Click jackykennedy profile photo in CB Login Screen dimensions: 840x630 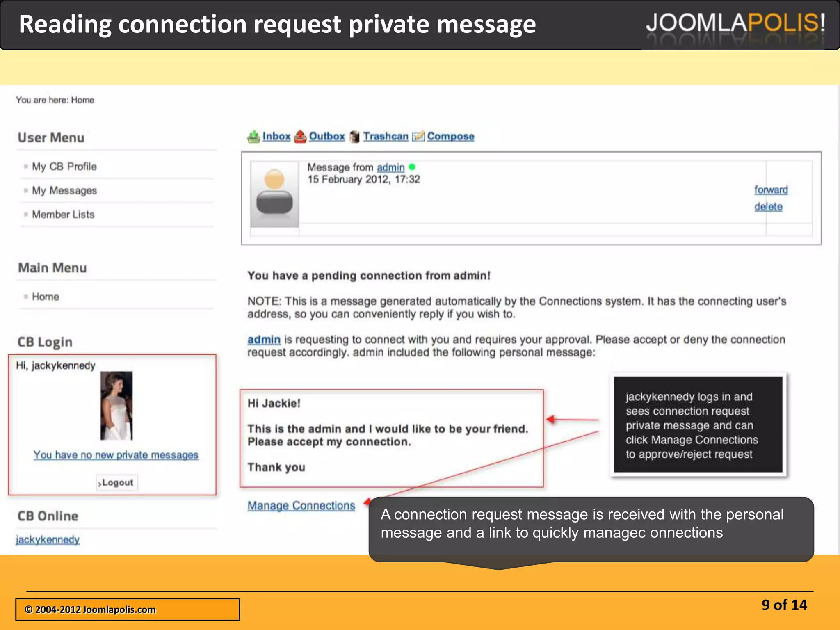116,406
